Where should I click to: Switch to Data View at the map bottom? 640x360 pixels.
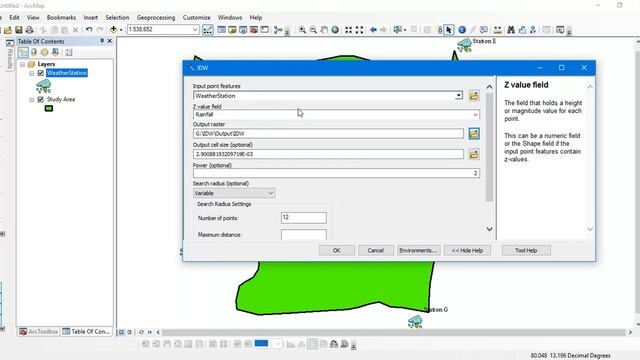[x=121, y=332]
